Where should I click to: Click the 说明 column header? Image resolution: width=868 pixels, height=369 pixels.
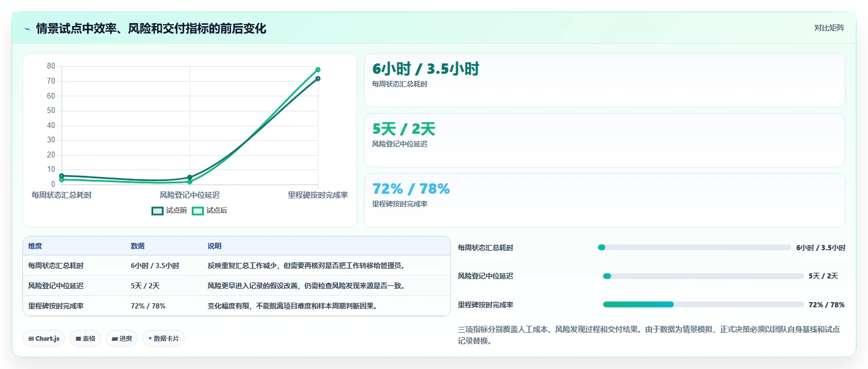coord(214,246)
